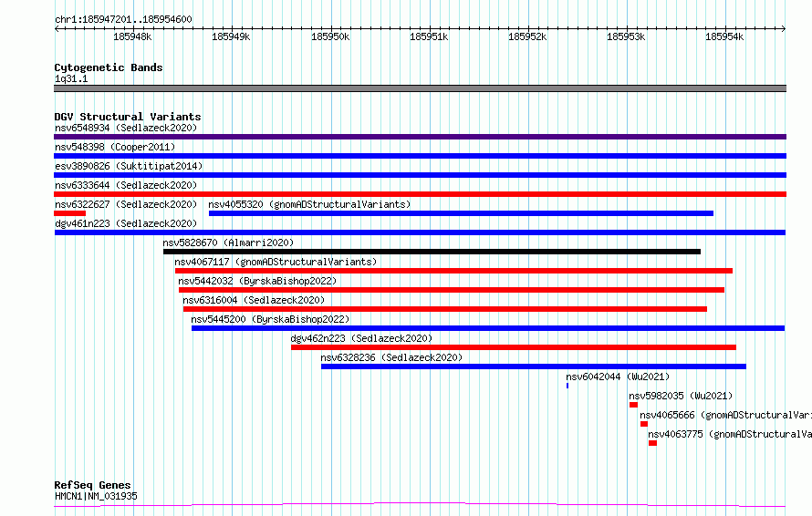Viewport: 812px width, 516px height.
Task: Click the DGV Structural Variants track title
Action: tap(128, 117)
